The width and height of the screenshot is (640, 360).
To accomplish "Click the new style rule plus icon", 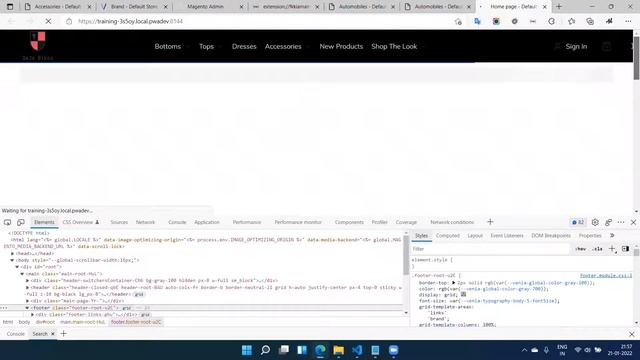I will pyautogui.click(x=612, y=249).
